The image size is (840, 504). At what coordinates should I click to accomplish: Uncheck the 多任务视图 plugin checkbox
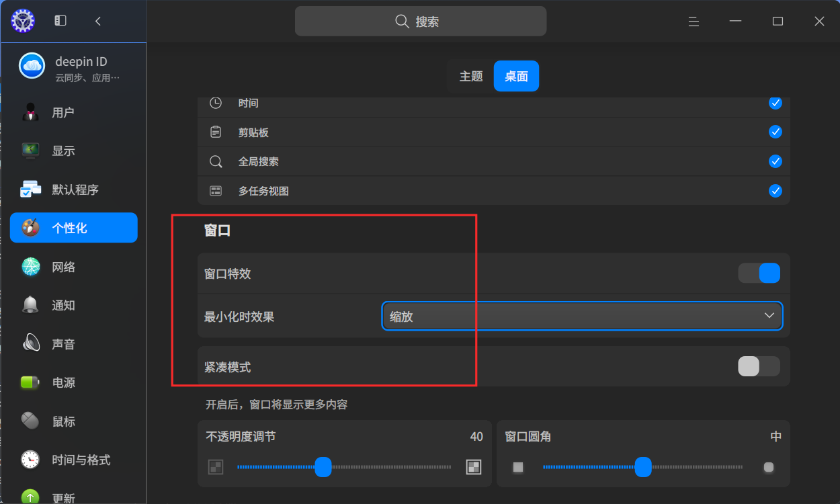click(775, 191)
